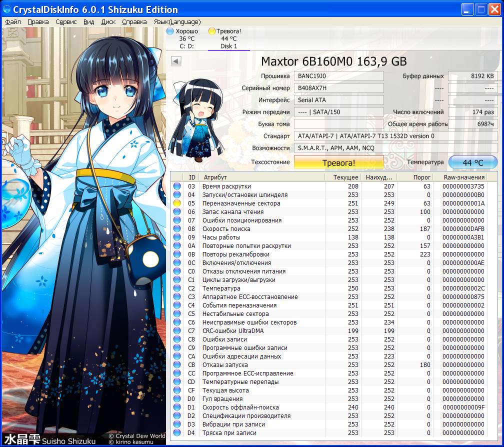Click the Прошивка firmware value field
The width and height of the screenshot is (504, 447).
tap(338, 76)
